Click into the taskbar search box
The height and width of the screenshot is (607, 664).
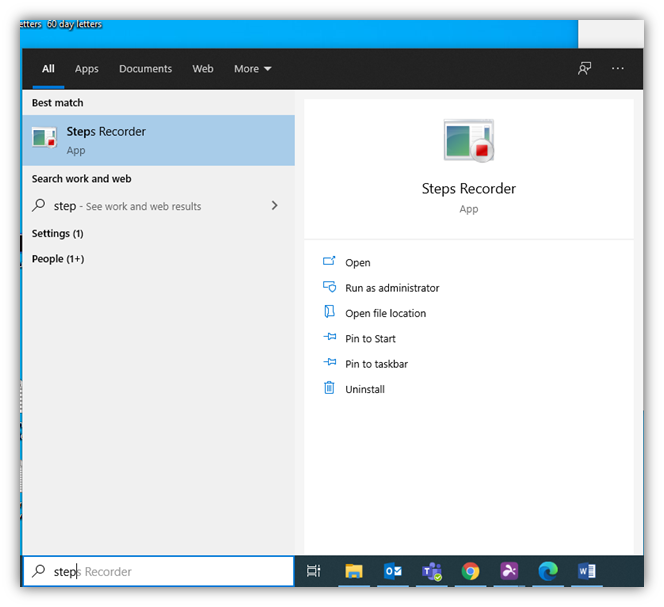(158, 571)
